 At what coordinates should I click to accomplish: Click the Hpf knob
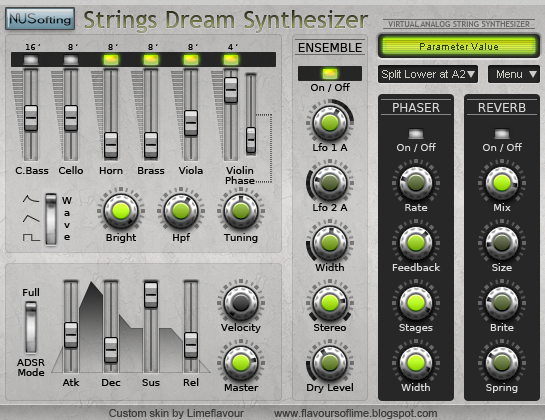[181, 211]
